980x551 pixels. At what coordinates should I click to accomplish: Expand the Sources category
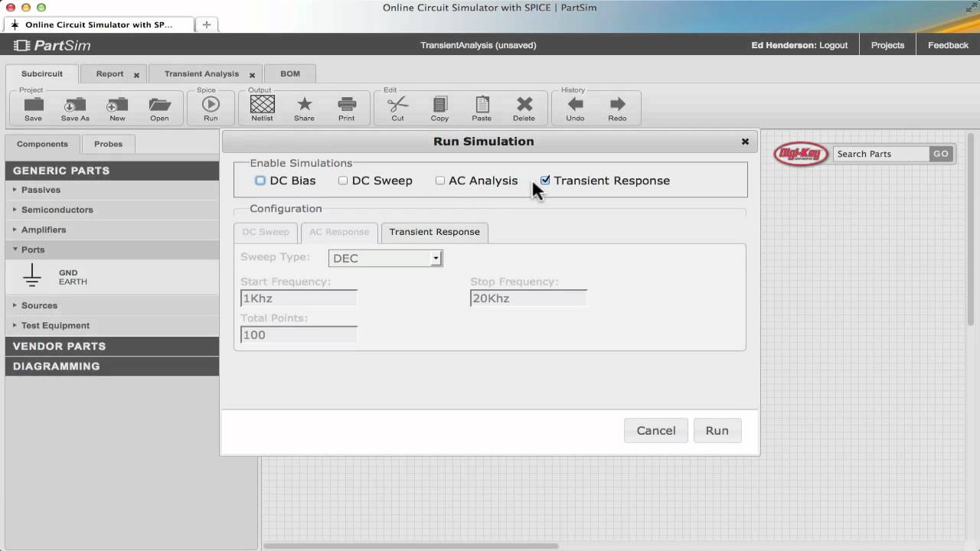click(112, 305)
